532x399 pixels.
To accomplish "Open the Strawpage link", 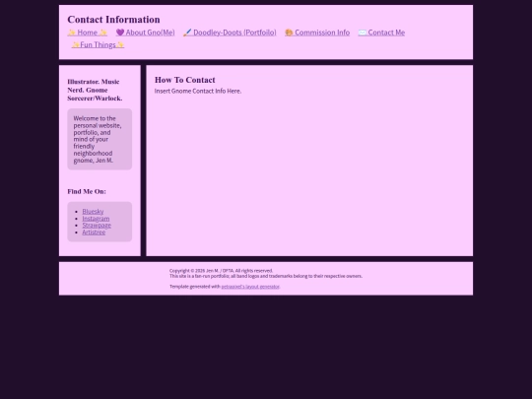I will 97,226.
